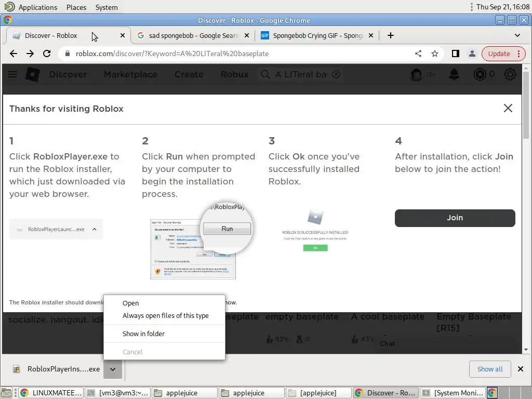
Task: Open Roblox settings gear
Action: click(510, 74)
